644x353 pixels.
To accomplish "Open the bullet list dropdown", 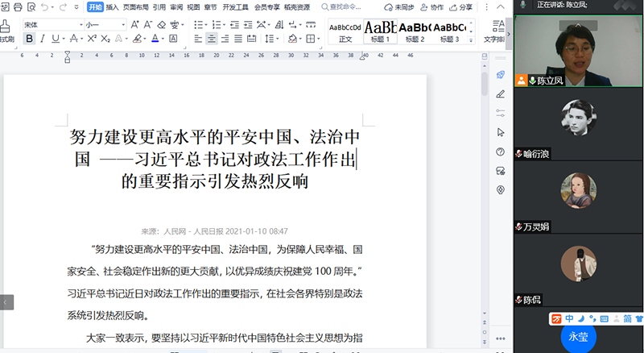I will point(207,25).
